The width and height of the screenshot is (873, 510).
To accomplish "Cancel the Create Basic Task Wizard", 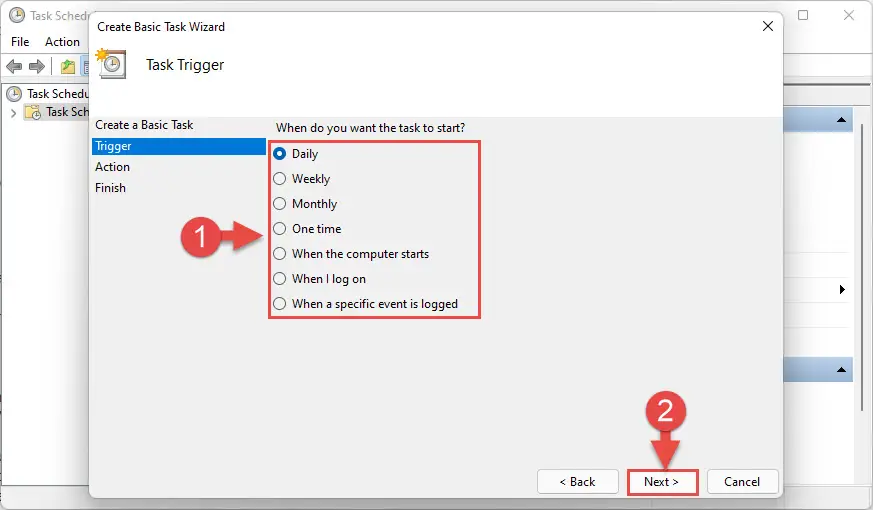I will coord(742,482).
